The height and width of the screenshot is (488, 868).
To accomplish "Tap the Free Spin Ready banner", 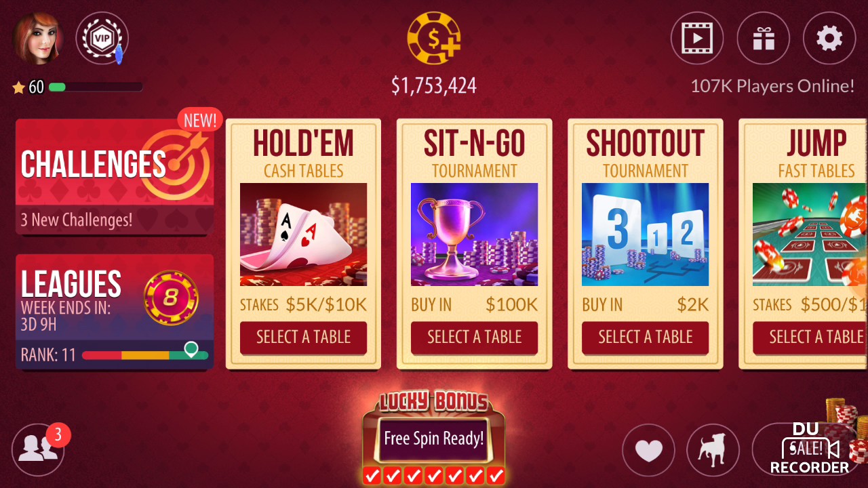I will click(x=434, y=438).
